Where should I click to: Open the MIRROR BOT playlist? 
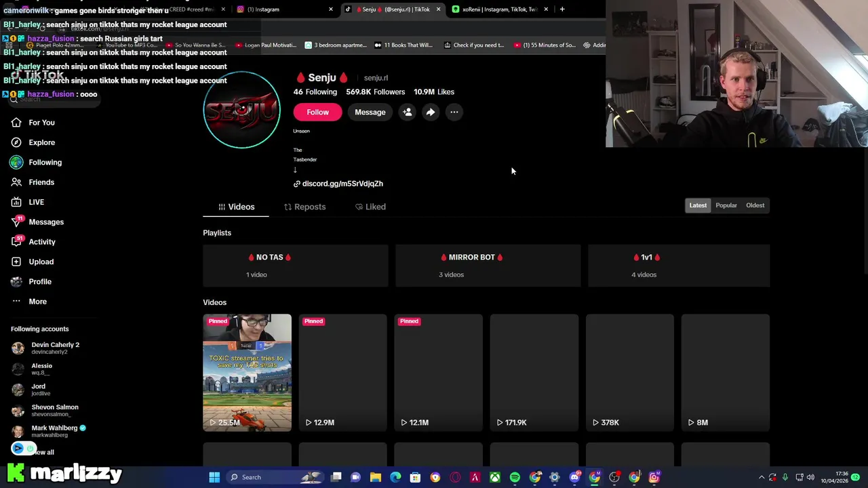[x=488, y=266]
